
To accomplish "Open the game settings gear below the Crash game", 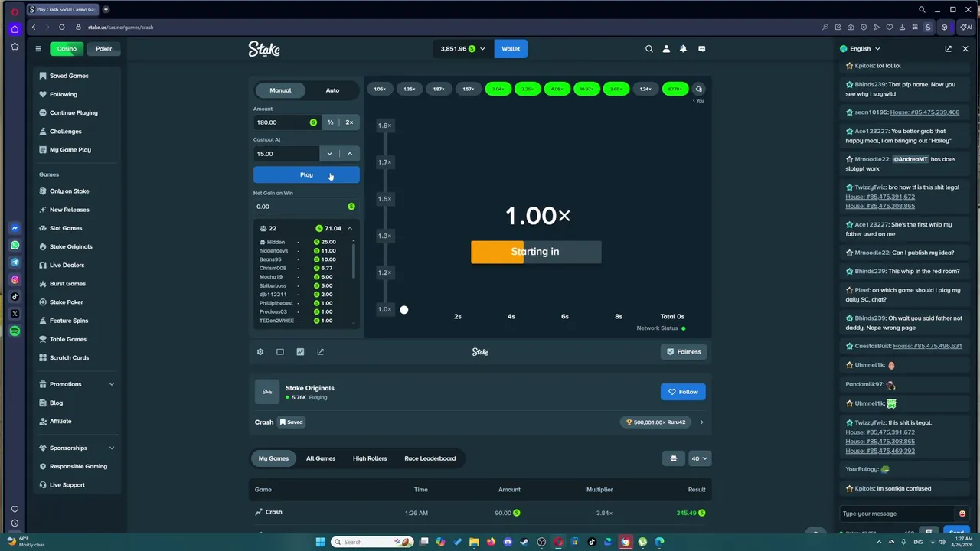I will 260,352.
